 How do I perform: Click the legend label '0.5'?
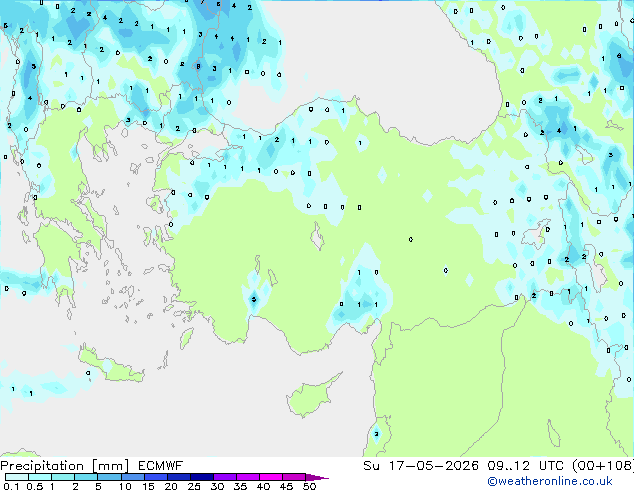35,486
